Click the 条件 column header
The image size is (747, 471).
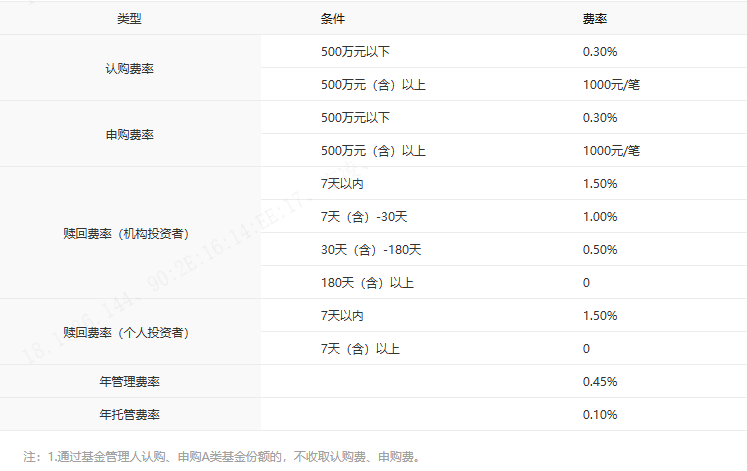pyautogui.click(x=333, y=19)
